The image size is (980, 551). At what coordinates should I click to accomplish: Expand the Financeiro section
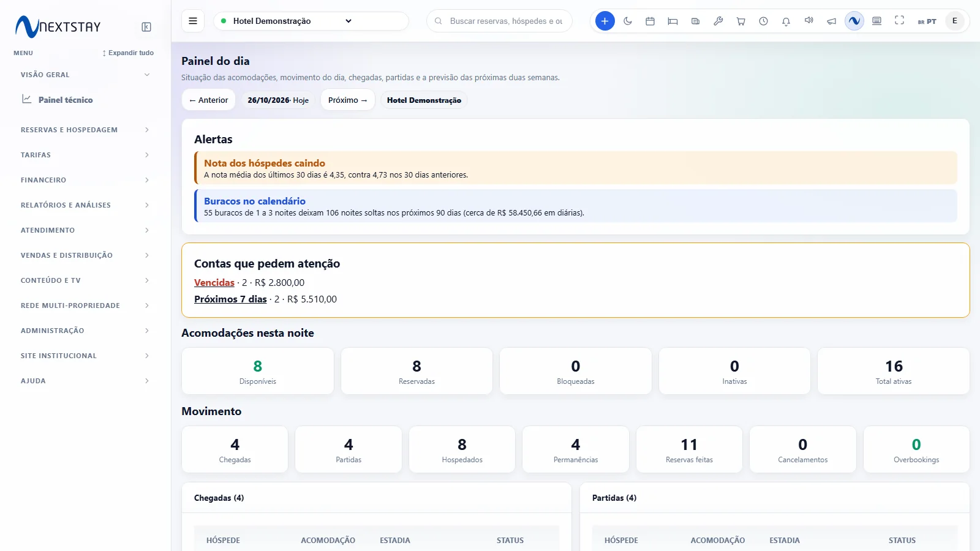pos(85,180)
